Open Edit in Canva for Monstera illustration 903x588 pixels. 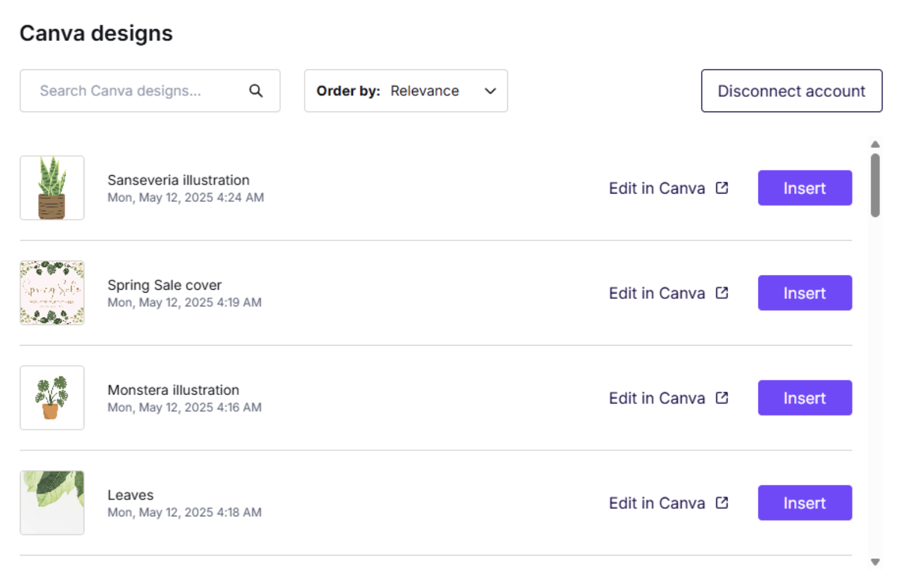668,398
